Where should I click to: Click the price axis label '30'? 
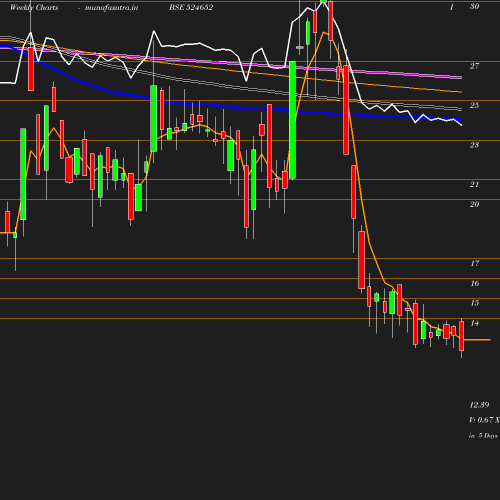pyautogui.click(x=474, y=6)
